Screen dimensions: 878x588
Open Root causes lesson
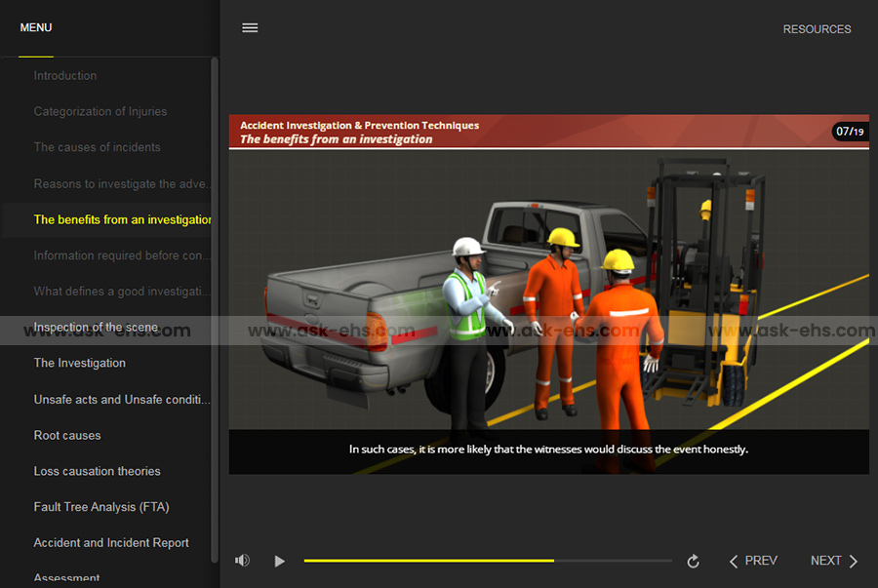(x=67, y=435)
